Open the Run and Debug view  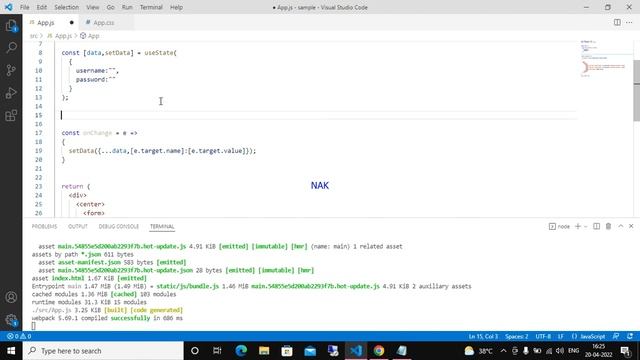[x=11, y=93]
